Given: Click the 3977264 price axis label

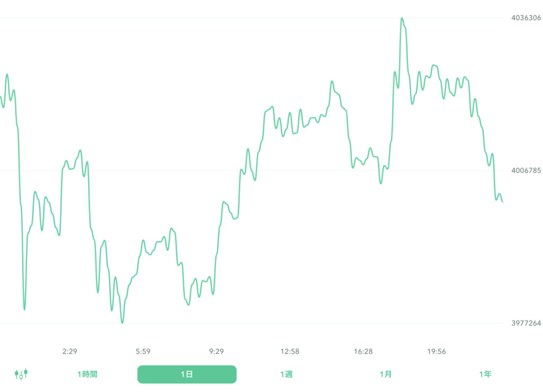Looking at the screenshot, I should 526,323.
